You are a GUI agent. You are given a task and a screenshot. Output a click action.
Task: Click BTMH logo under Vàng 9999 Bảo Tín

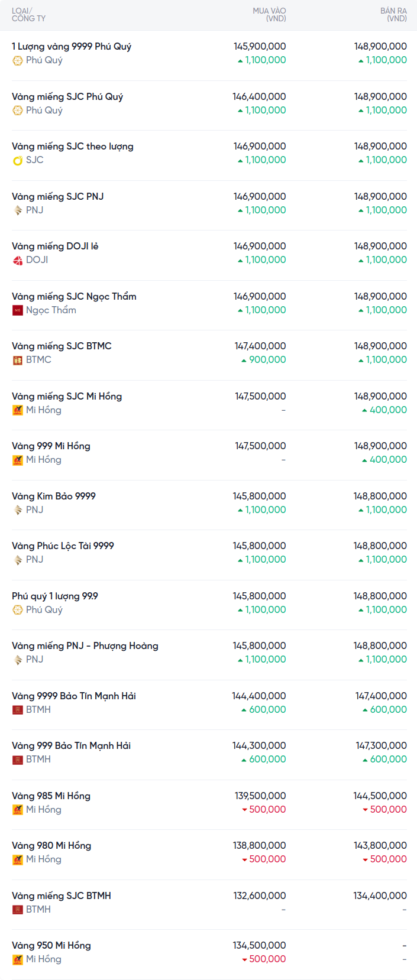pyautogui.click(x=18, y=710)
